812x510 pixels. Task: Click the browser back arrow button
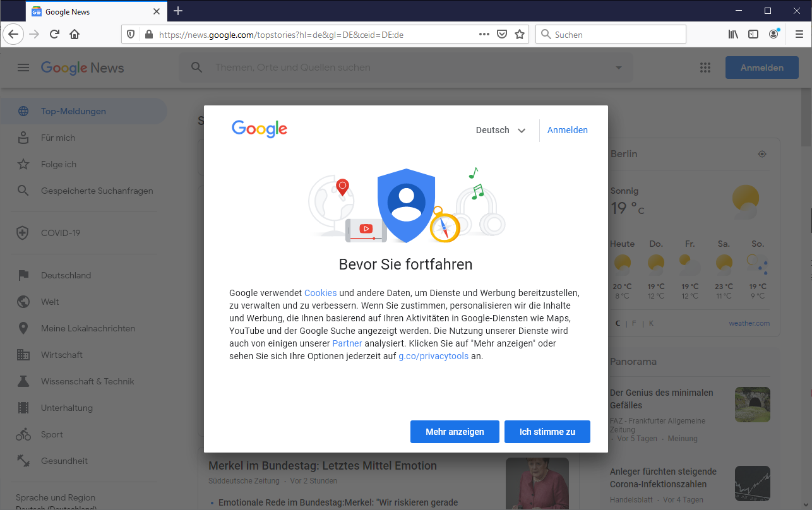(x=13, y=34)
